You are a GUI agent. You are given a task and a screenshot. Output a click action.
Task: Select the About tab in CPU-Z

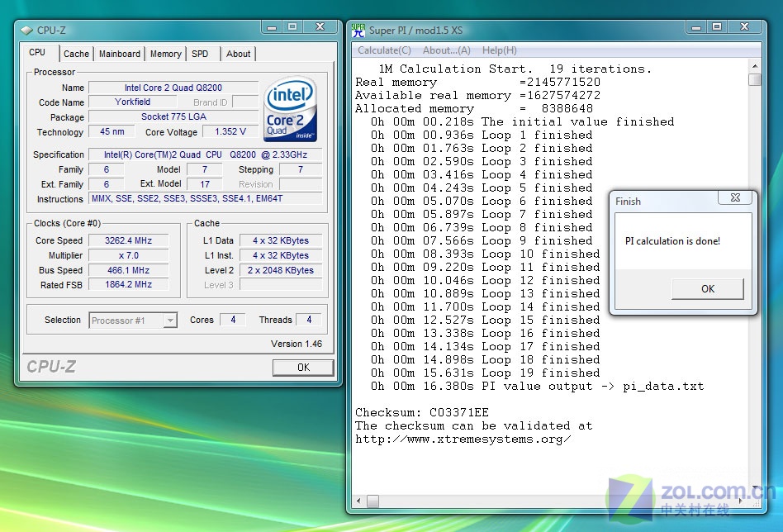238,54
